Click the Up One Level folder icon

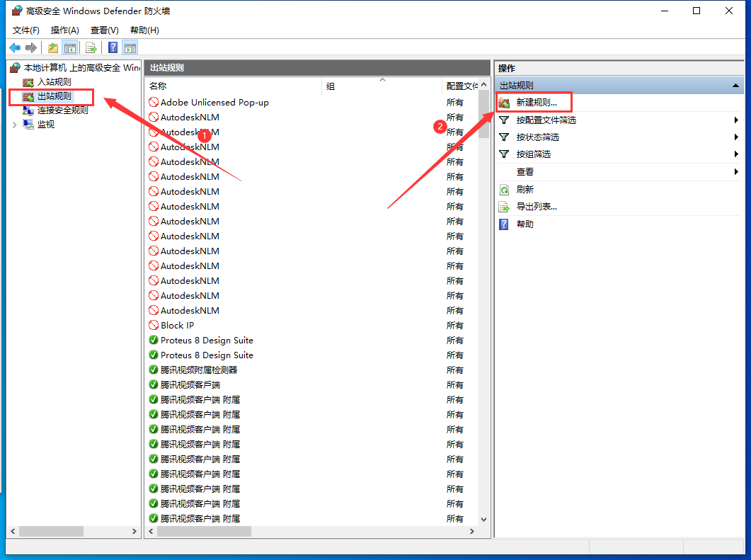click(x=53, y=47)
